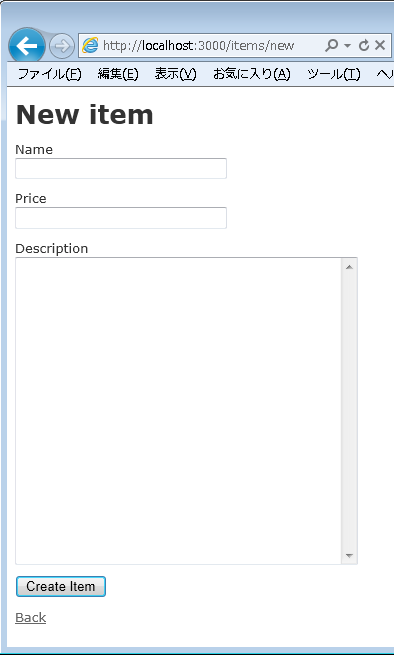The width and height of the screenshot is (394, 655).
Task: Click the URL text in the address bar
Action: click(x=198, y=45)
